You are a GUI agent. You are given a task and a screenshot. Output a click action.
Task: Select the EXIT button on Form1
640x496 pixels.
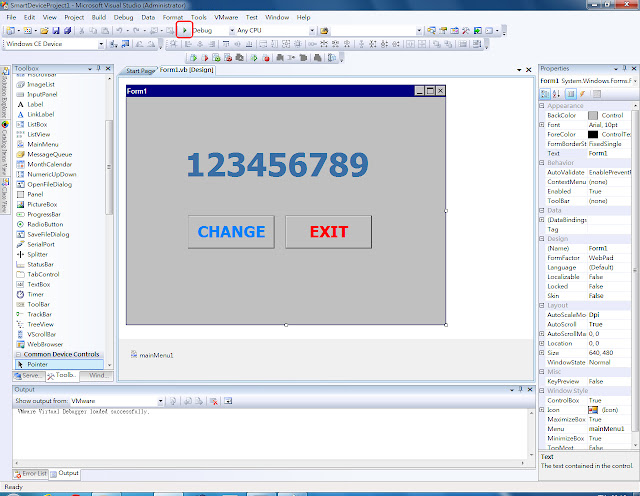(x=329, y=232)
